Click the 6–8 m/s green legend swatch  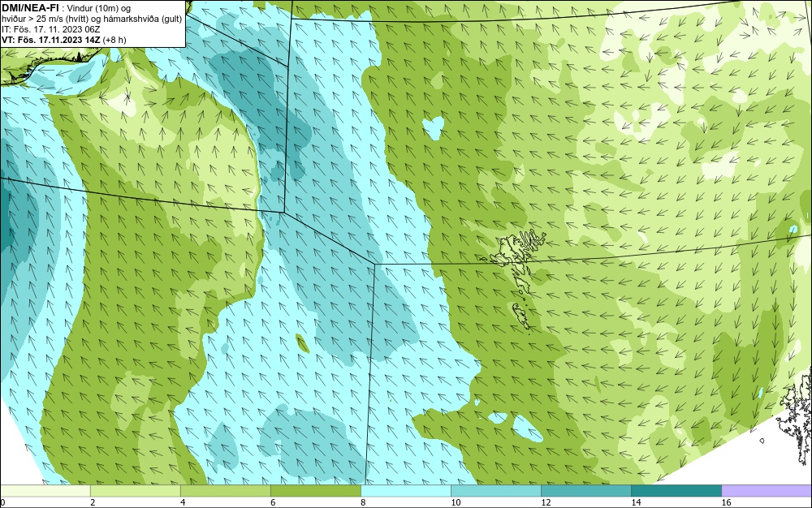click(x=315, y=490)
